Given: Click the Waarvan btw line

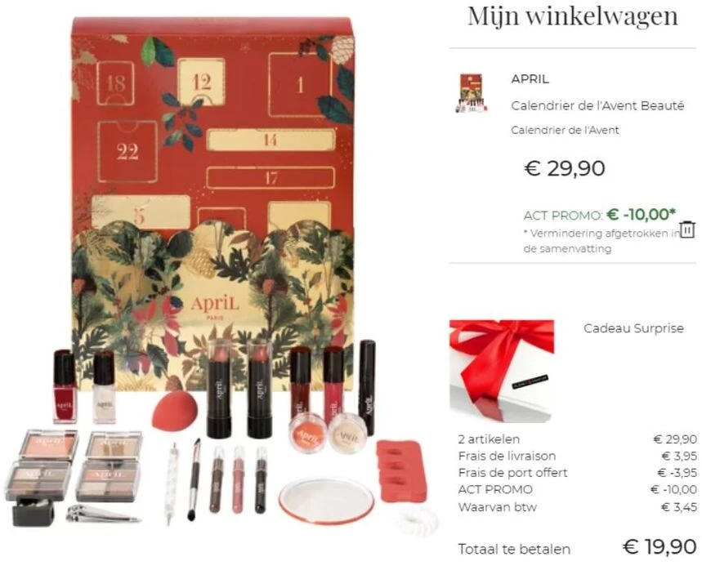Looking at the screenshot, I should click(x=577, y=507).
